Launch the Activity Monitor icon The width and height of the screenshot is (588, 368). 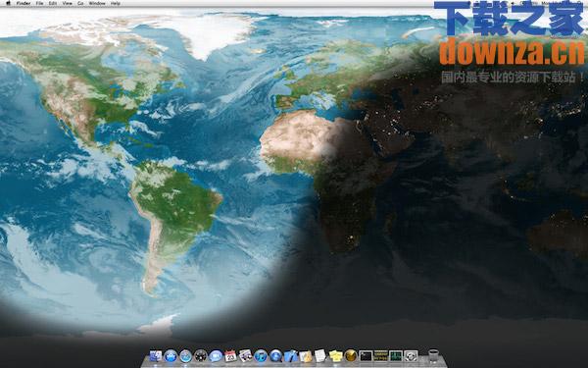click(x=396, y=355)
